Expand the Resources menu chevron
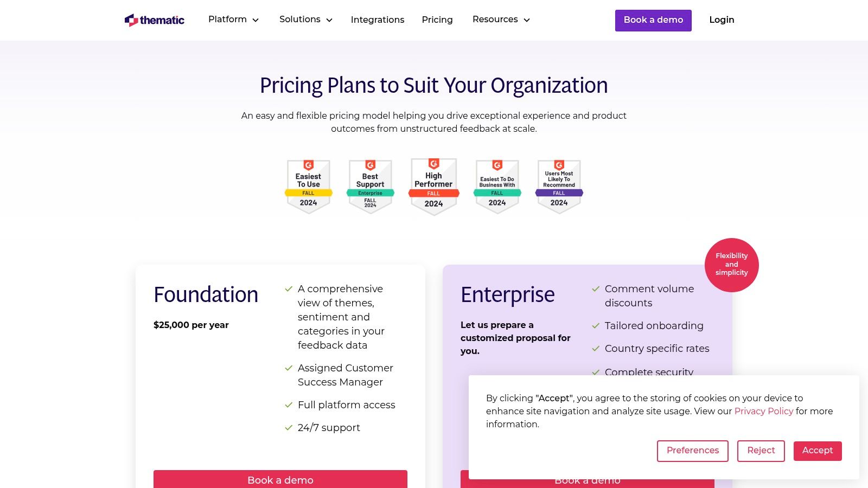 pyautogui.click(x=526, y=20)
